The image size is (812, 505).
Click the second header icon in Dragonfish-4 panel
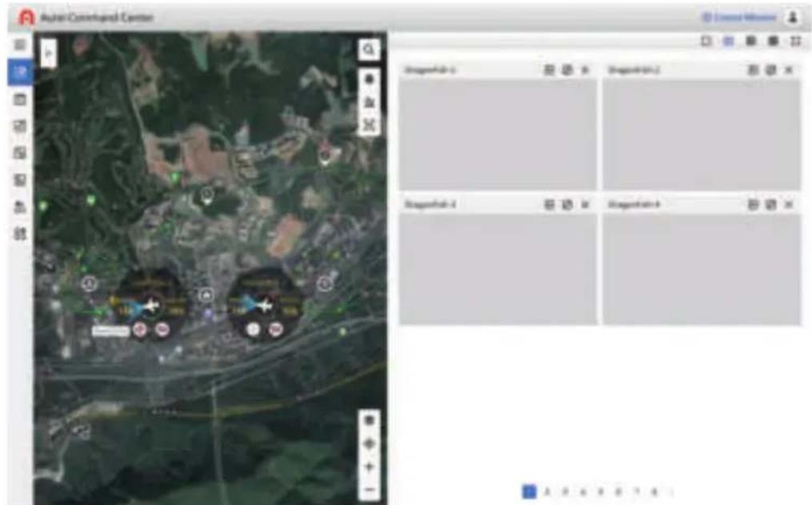(x=771, y=205)
